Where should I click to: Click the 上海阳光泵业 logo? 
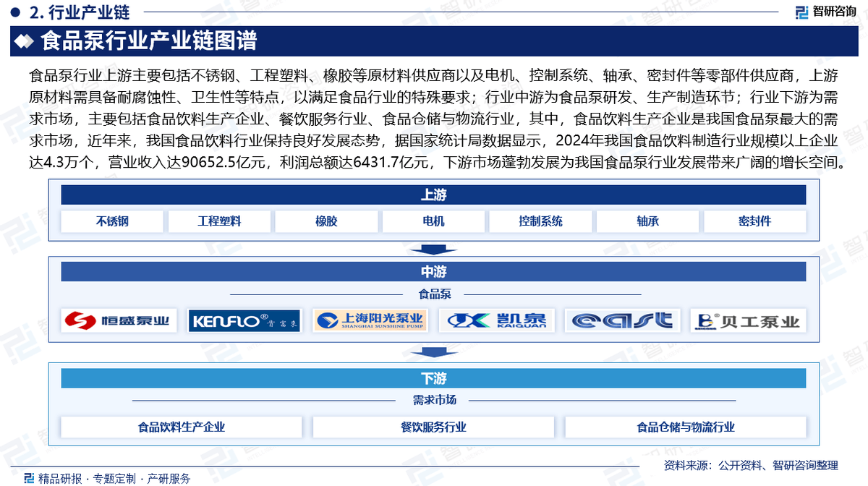coord(370,320)
